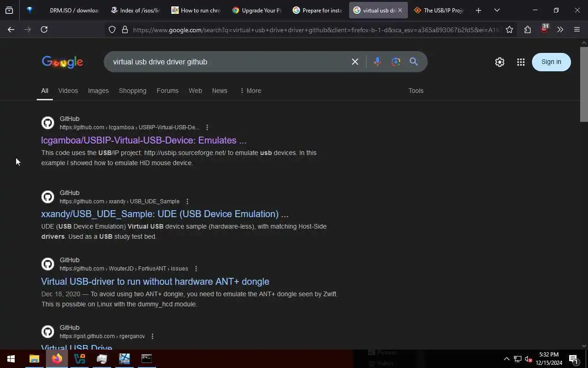
Task: Switch to Videos results tab
Action: click(x=68, y=91)
